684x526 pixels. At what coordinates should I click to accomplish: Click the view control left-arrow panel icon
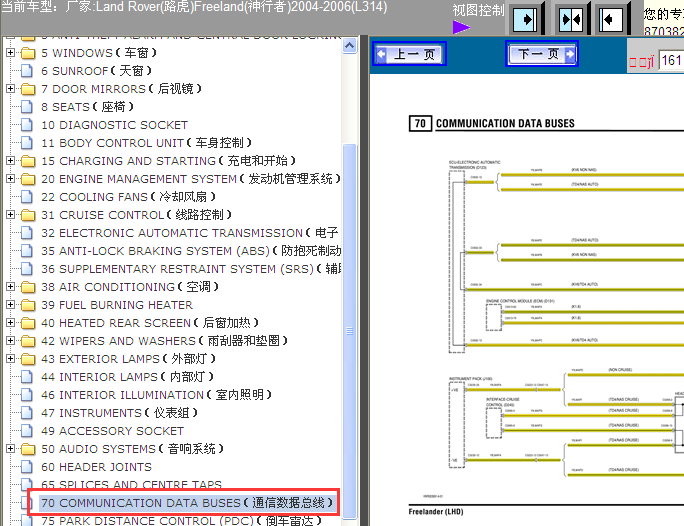point(610,19)
